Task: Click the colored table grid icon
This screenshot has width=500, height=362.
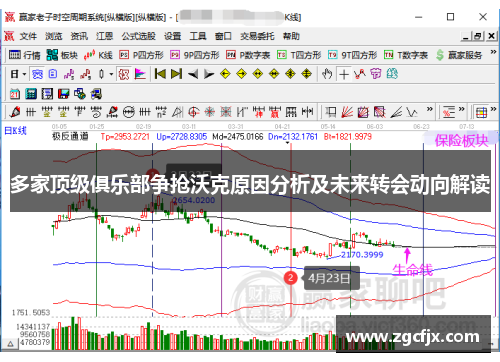Action: pos(481,112)
